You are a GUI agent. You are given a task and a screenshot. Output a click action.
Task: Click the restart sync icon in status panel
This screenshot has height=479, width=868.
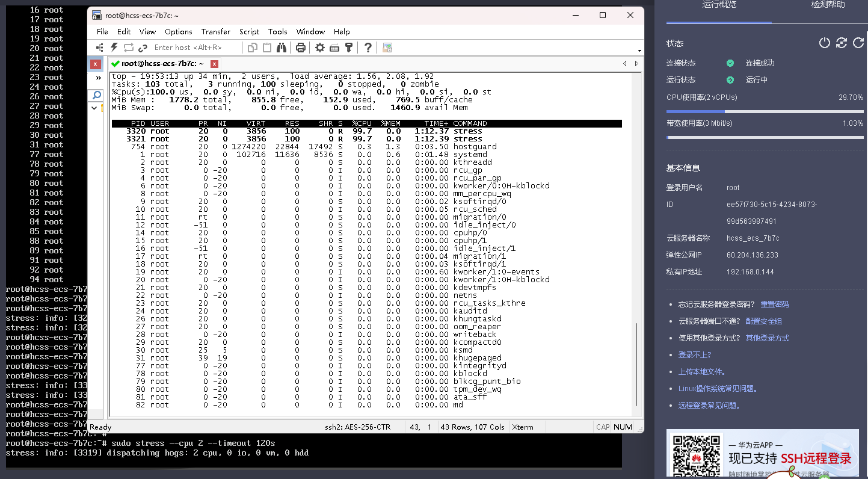coord(842,43)
